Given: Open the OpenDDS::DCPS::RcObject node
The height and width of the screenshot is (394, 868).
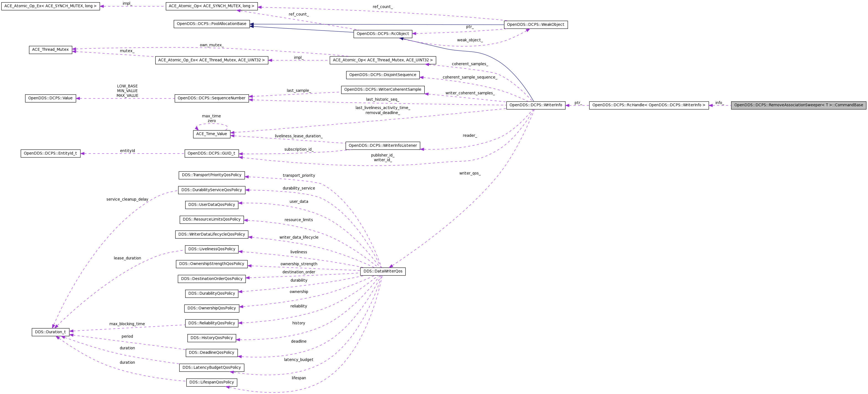Looking at the screenshot, I should [383, 34].
